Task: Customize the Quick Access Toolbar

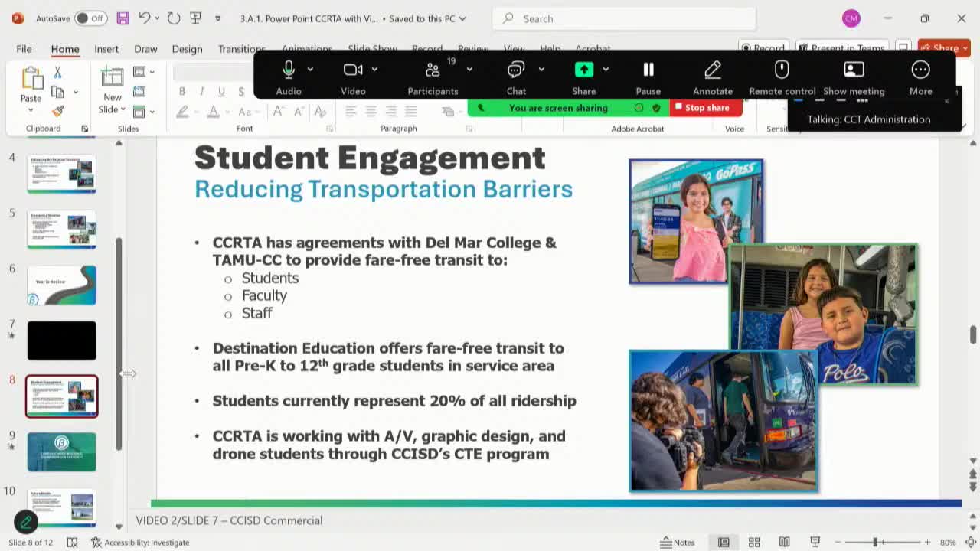Action: point(218,18)
